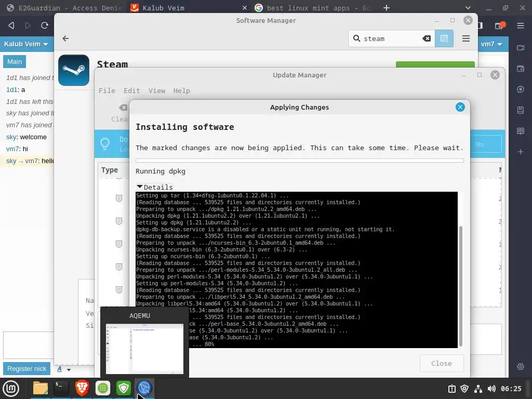The width and height of the screenshot is (532, 399).
Task: Click the sky nickname in the welcome message
Action: 11,137
